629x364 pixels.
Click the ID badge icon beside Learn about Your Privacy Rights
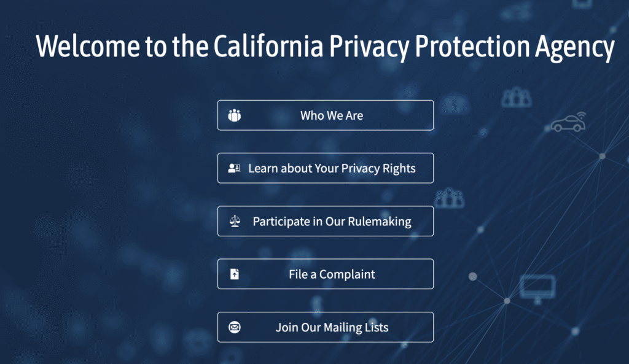coord(234,168)
